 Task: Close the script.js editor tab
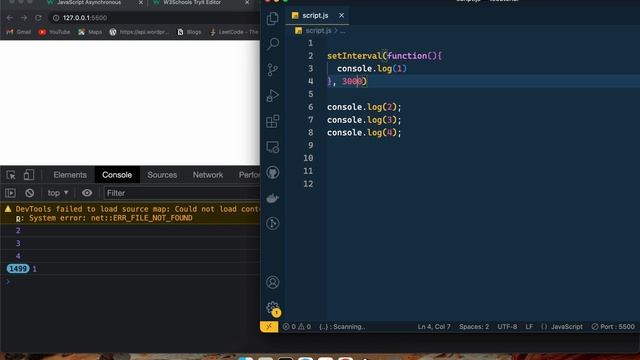click(x=341, y=16)
